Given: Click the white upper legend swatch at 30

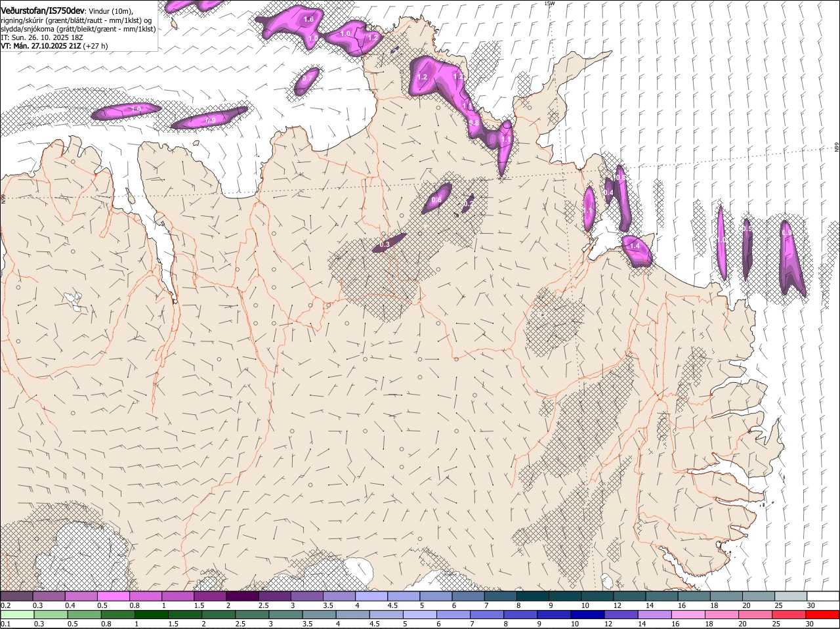Looking at the screenshot, I should [x=823, y=596].
